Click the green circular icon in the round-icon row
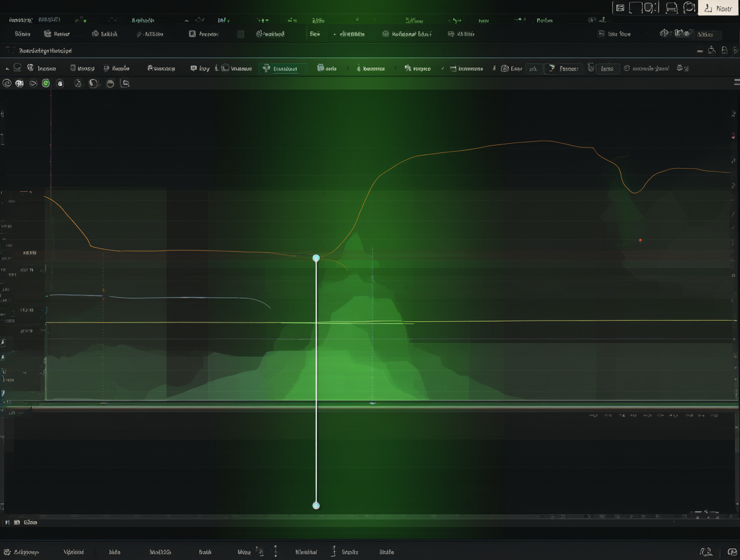 pos(46,84)
